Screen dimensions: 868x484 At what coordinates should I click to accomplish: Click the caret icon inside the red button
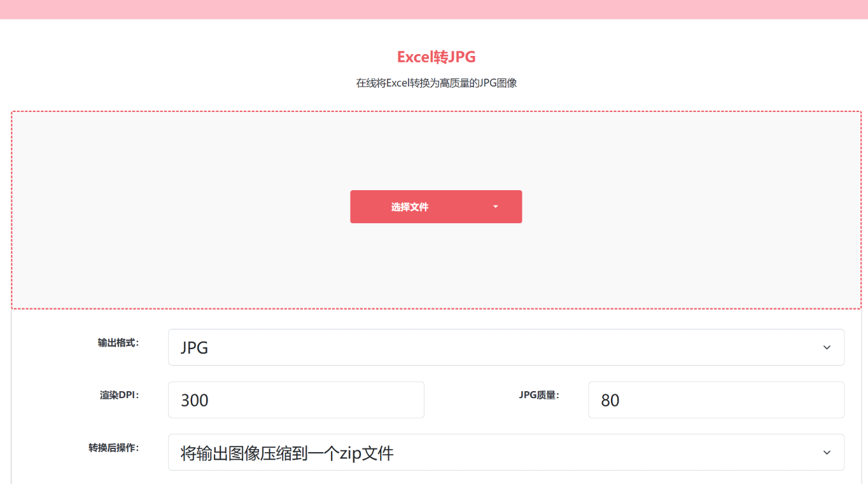[x=495, y=207]
